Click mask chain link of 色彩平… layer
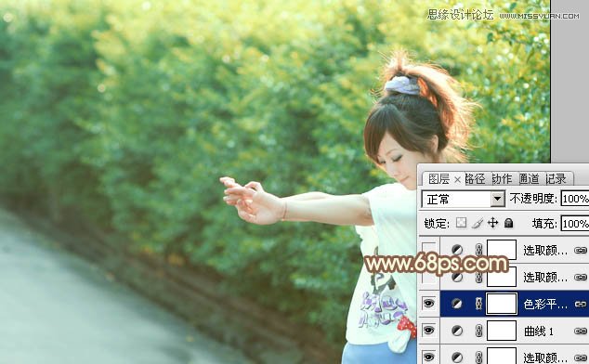 [479, 304]
